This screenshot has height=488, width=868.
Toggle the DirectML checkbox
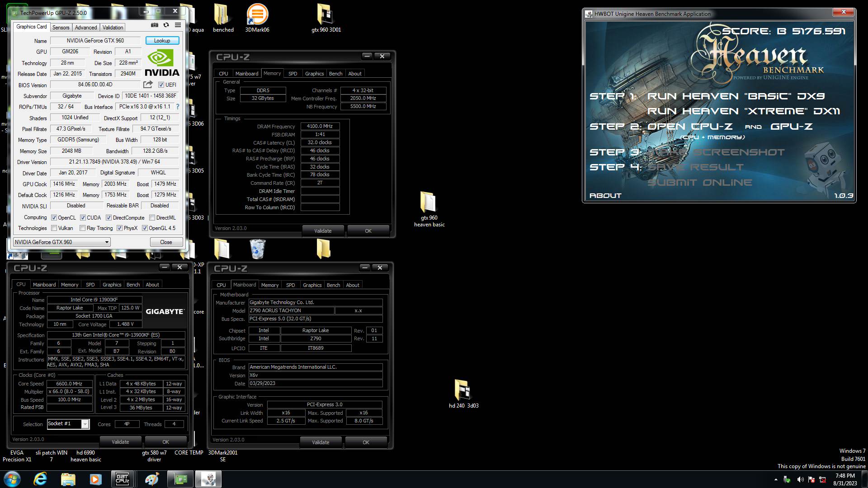[152, 218]
